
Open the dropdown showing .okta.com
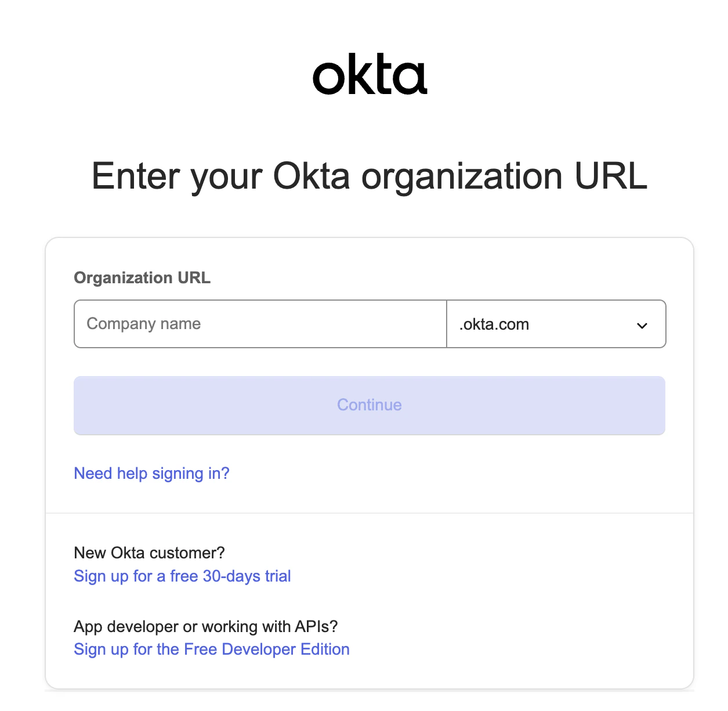[x=556, y=324]
